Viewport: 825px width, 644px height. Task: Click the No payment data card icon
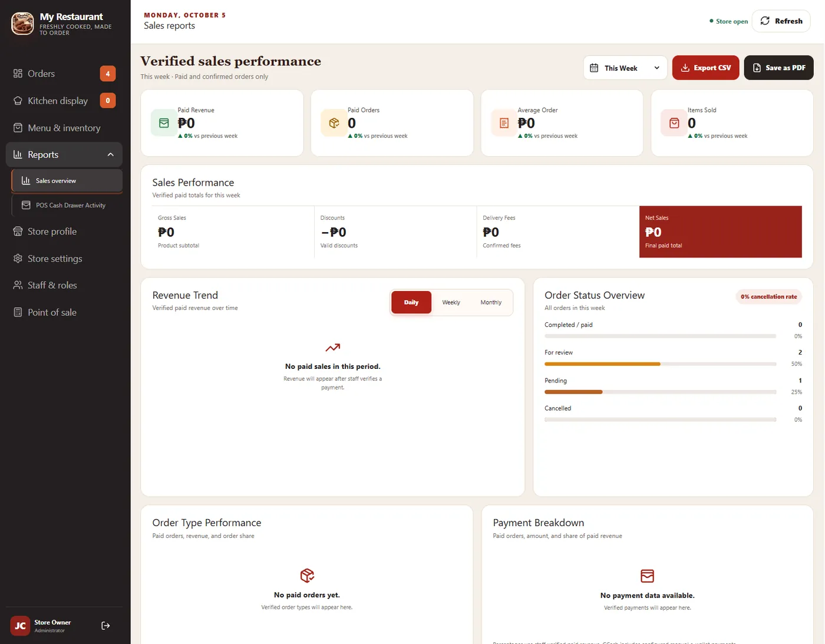[x=647, y=576]
